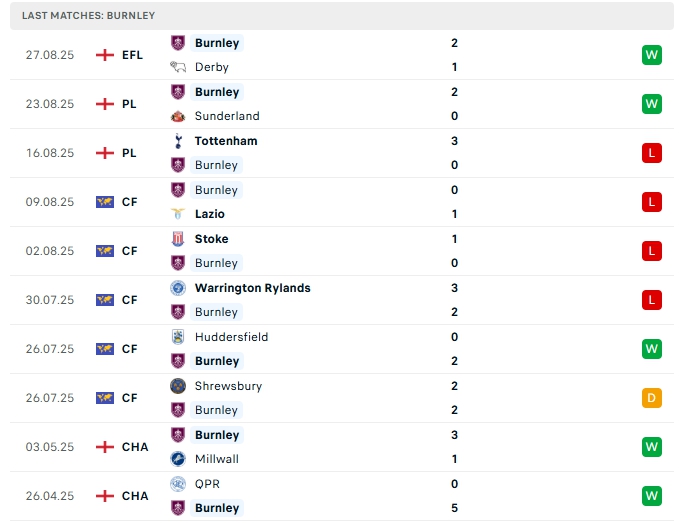Click the Shrewsbury club crest
Screen dimensions: 679x523
[178, 386]
